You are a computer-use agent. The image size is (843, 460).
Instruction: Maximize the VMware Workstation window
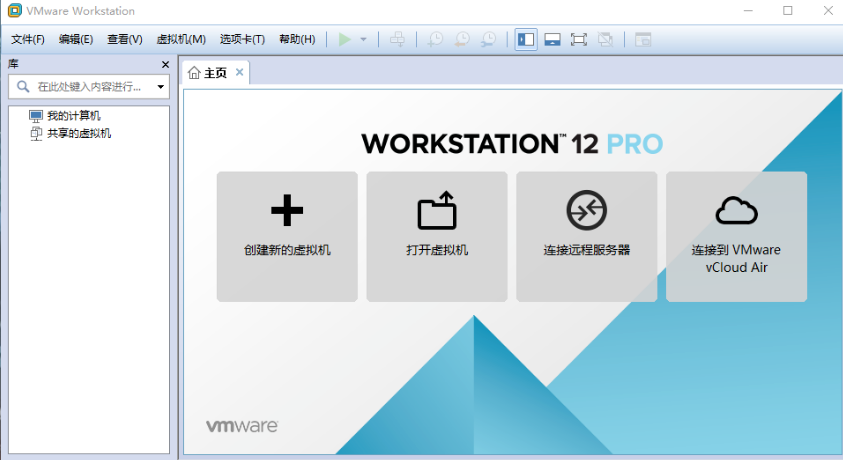pyautogui.click(x=788, y=10)
